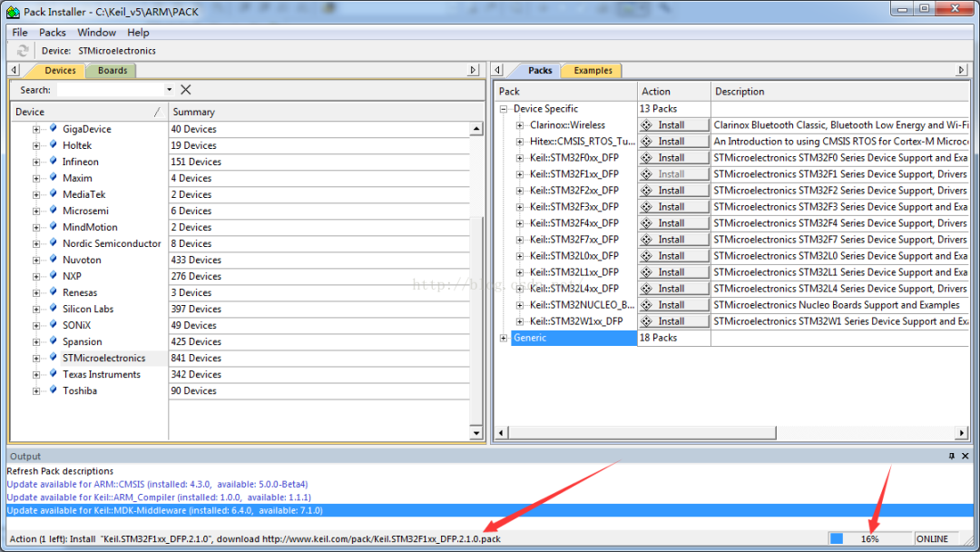The image size is (980, 552).
Task: Select the Nordic Semiconductor vendor row
Action: [x=112, y=243]
